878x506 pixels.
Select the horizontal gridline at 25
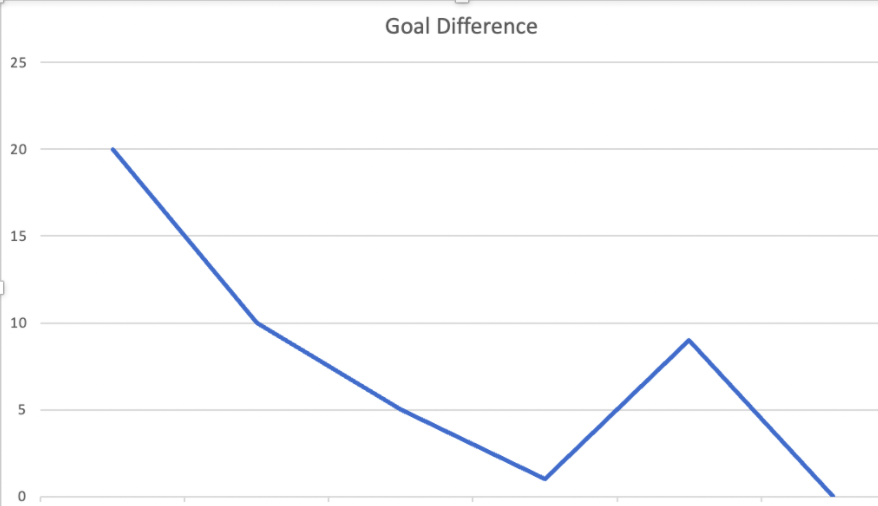coord(459,62)
